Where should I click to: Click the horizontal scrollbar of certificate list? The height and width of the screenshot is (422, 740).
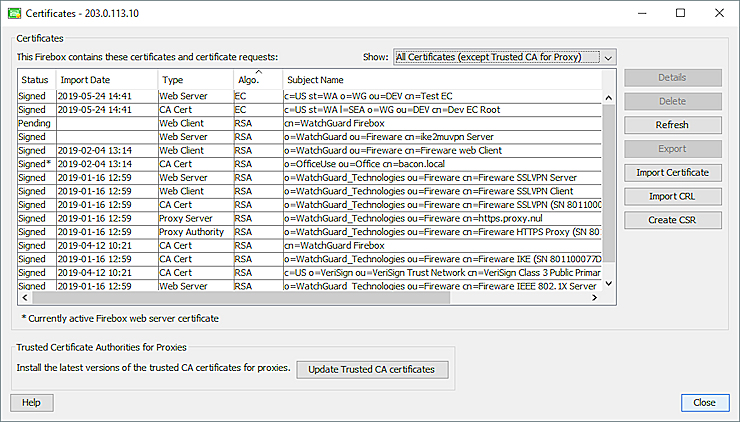coord(300,297)
